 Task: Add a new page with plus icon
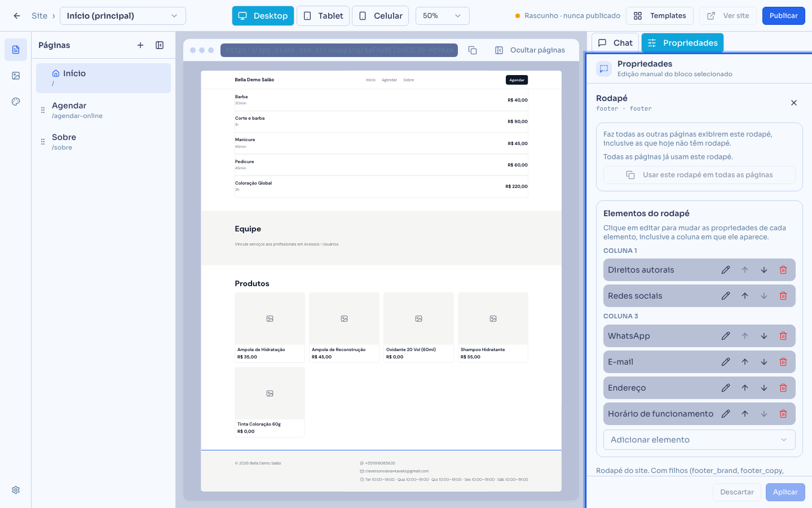[140, 45]
